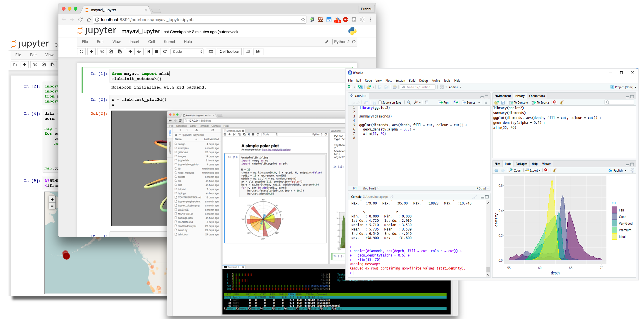
Task: Save the mayavi_jupyter notebook with the floppy icon
Action: 81,52
